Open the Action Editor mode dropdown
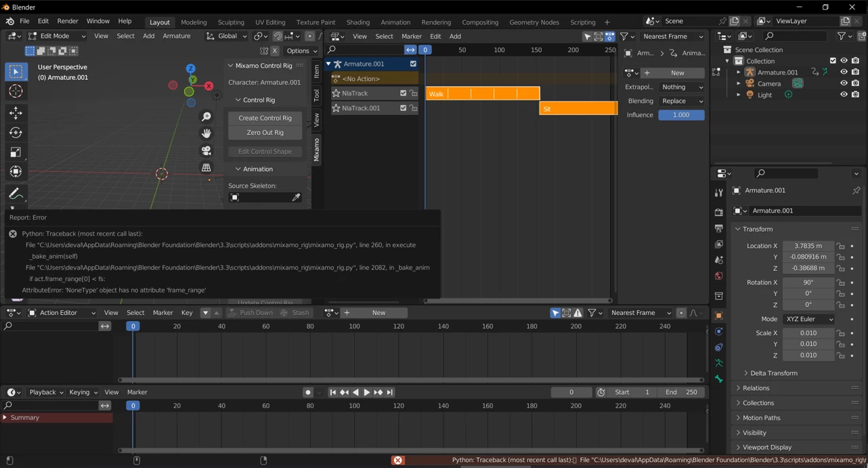The image size is (868, 468). click(x=62, y=313)
